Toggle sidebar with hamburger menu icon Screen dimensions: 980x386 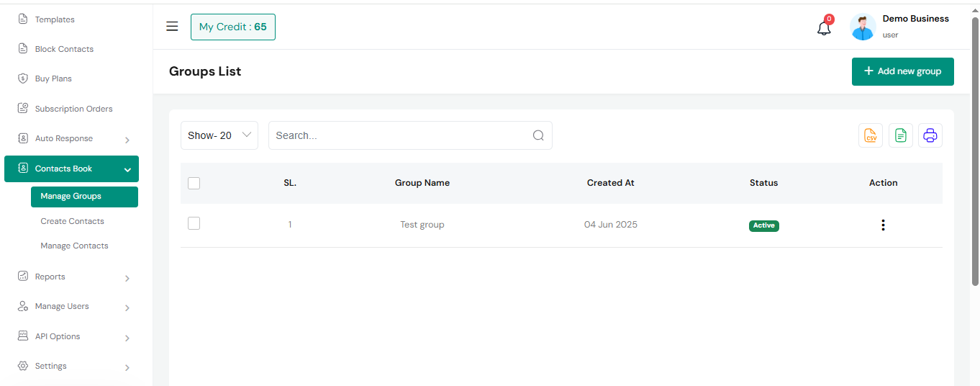pyautogui.click(x=172, y=27)
